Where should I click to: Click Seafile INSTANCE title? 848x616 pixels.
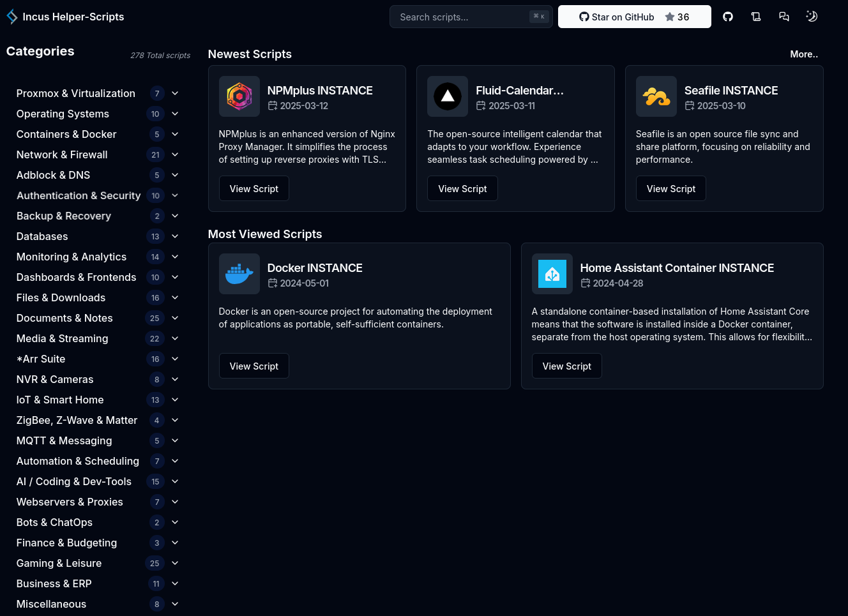731,91
